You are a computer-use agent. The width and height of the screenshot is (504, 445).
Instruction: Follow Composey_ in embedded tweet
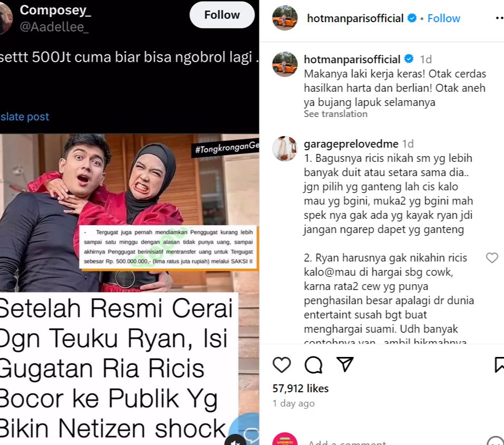tap(222, 15)
